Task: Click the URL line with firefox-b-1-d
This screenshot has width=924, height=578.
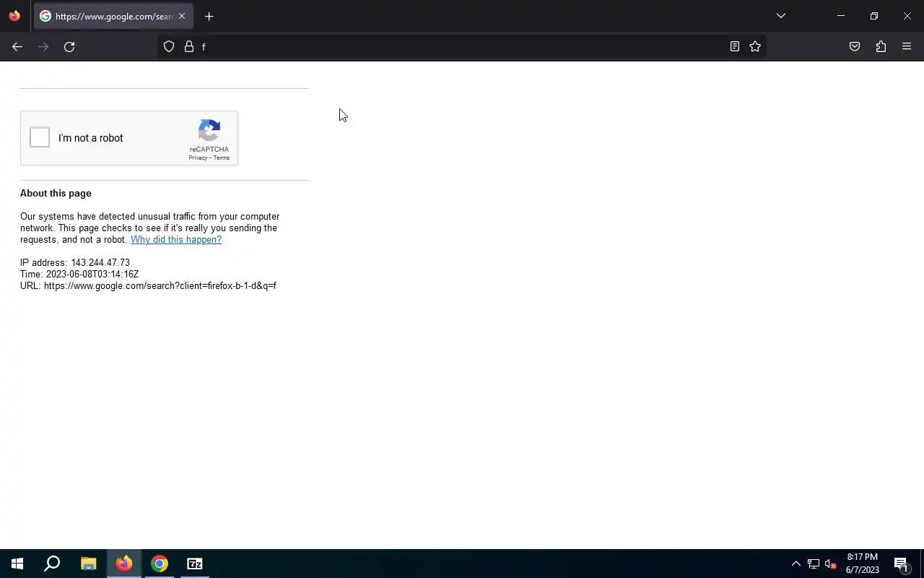Action: coord(148,285)
